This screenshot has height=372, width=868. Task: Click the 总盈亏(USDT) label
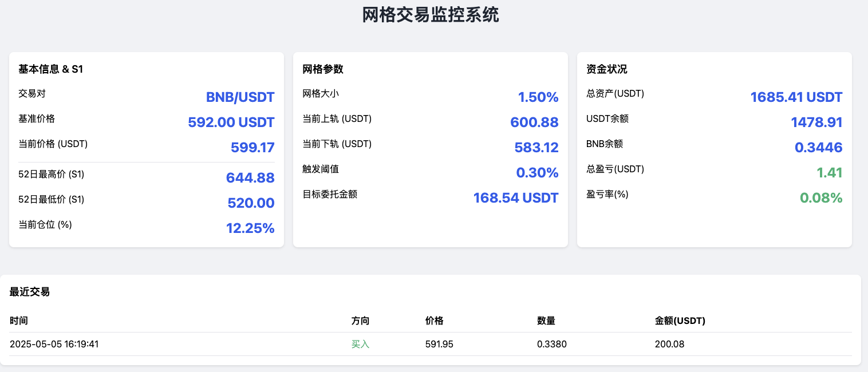(616, 169)
